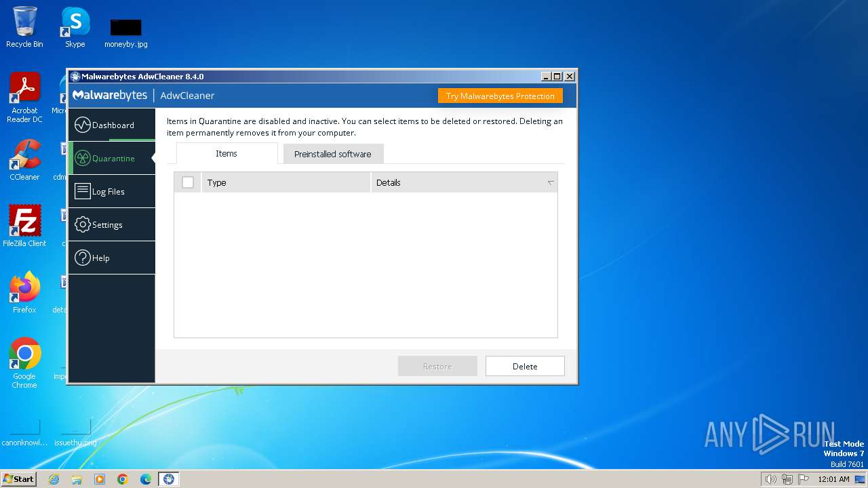Open the Action Center flag icon
Image resolution: width=868 pixels, height=488 pixels.
[804, 479]
